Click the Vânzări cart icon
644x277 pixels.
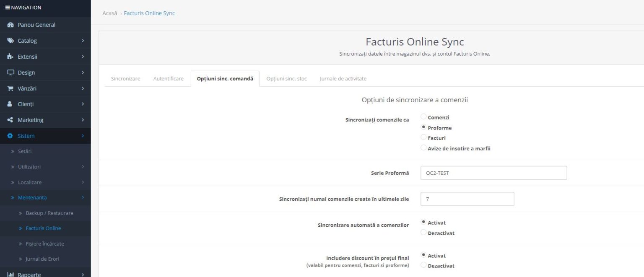[10, 88]
